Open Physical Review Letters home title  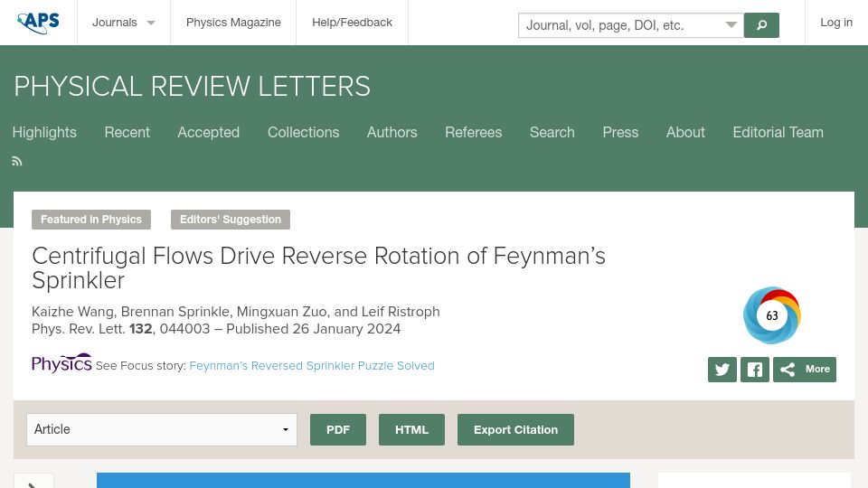[192, 87]
